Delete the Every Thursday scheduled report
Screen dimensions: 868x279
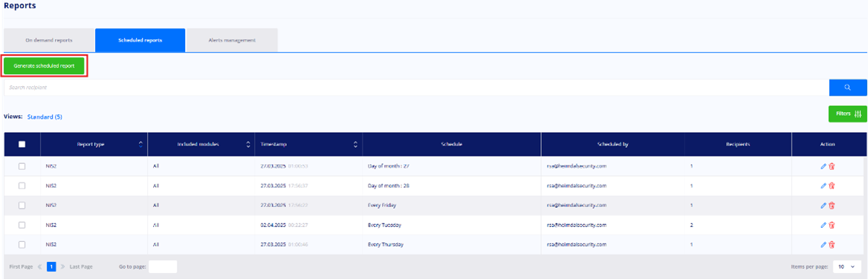[832, 245]
